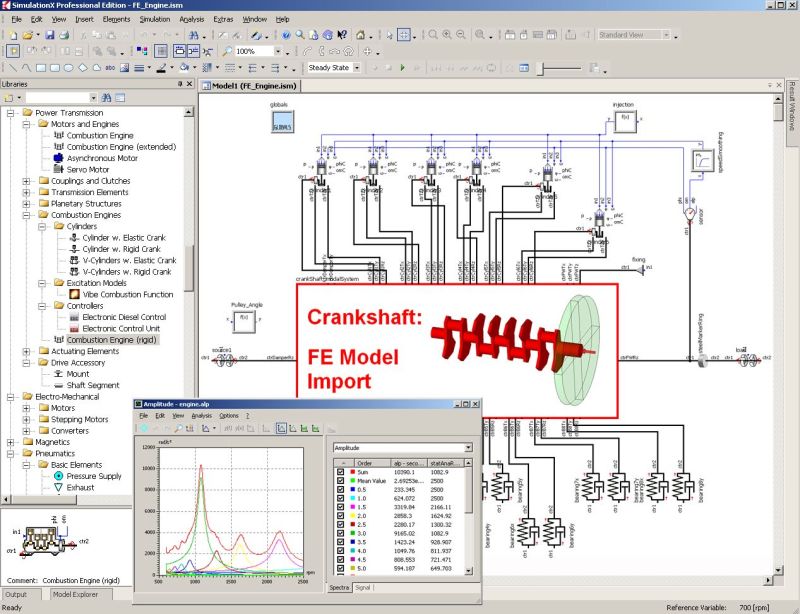Draw a straight line with the Line tool

click(x=13, y=68)
